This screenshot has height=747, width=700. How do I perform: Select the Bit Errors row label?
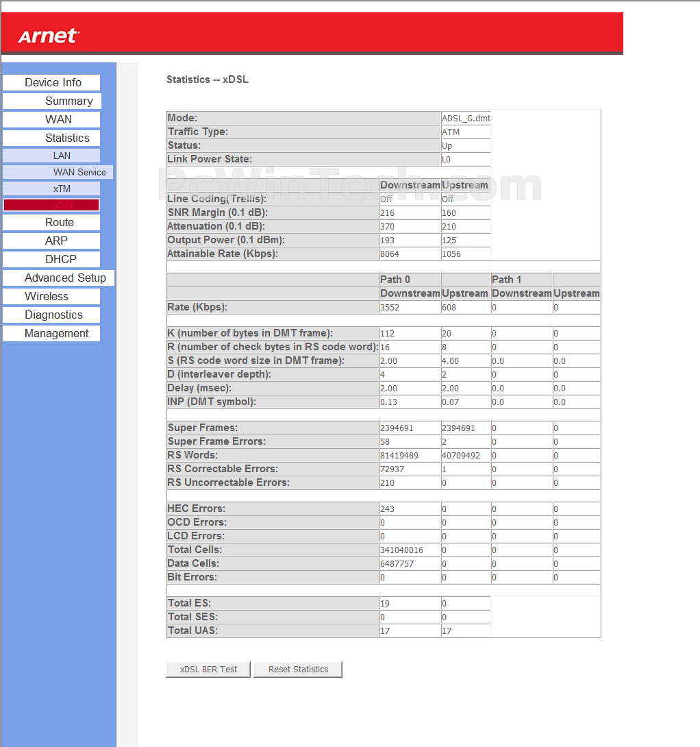[x=192, y=578]
